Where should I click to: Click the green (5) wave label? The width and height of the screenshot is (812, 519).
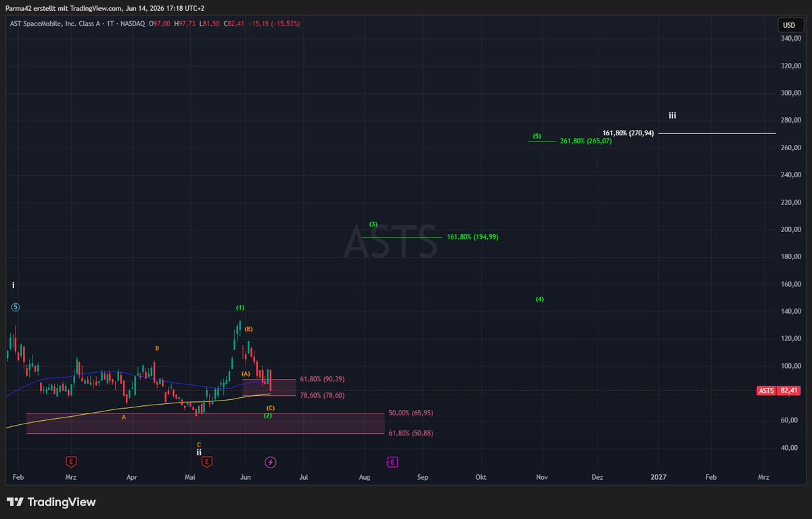[x=537, y=136]
